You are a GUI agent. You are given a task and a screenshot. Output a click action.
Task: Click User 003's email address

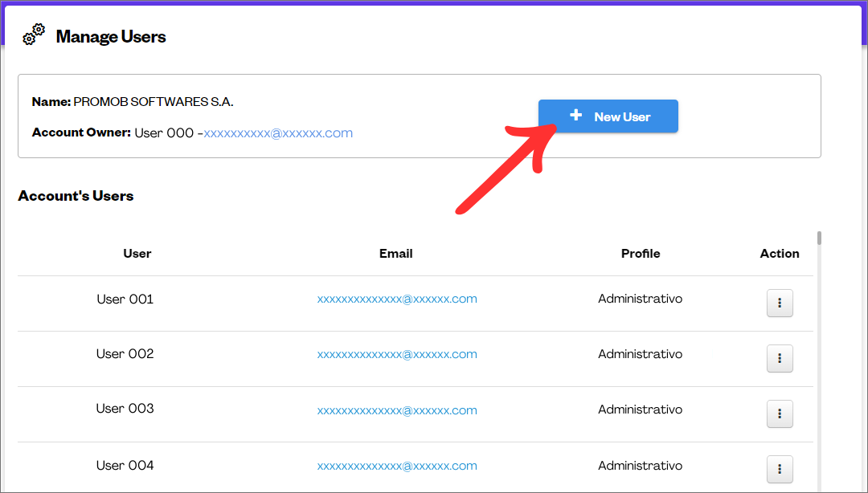click(x=397, y=410)
